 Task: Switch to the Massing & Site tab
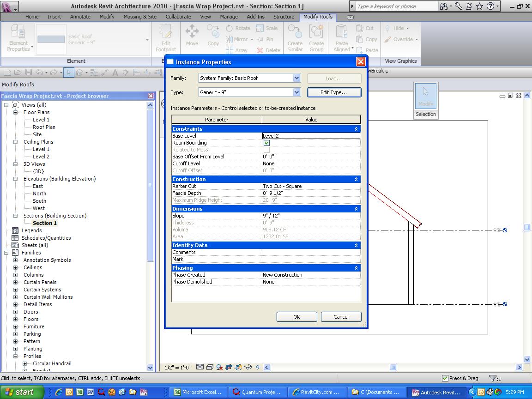coord(140,17)
